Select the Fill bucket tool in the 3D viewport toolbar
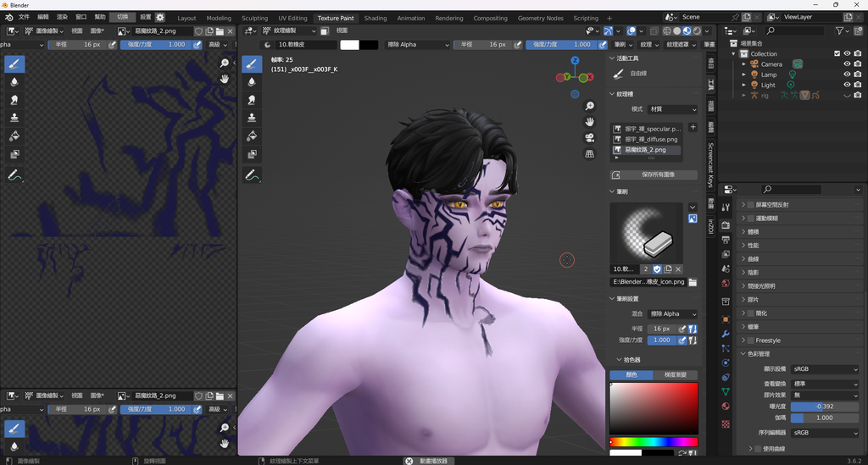This screenshot has width=868, height=465. coord(252,136)
